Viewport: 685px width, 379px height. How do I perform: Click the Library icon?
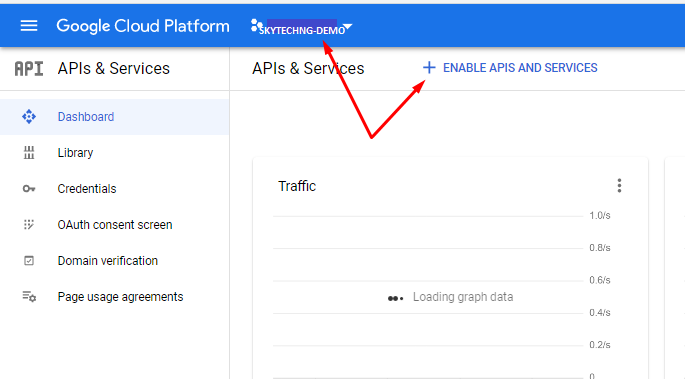click(x=29, y=152)
